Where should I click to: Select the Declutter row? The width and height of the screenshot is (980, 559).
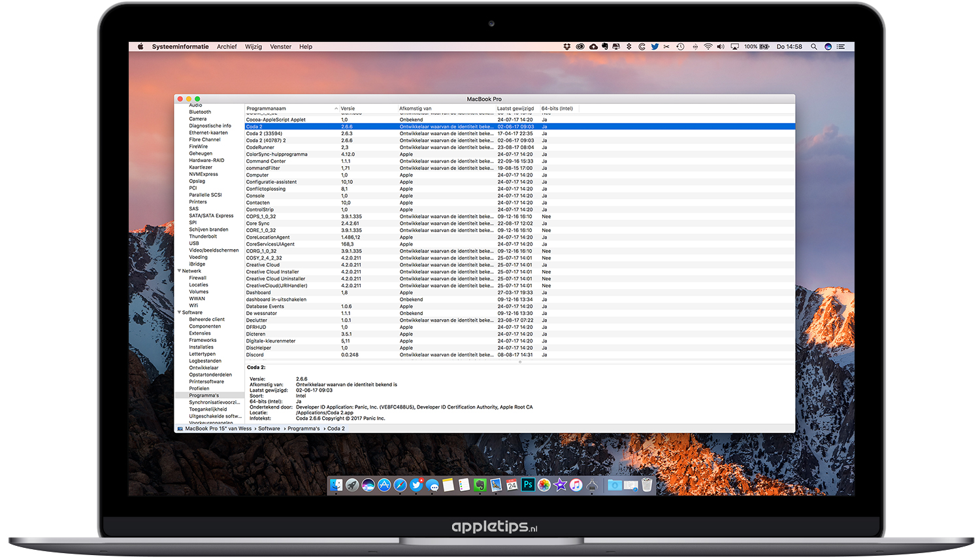pyautogui.click(x=520, y=320)
